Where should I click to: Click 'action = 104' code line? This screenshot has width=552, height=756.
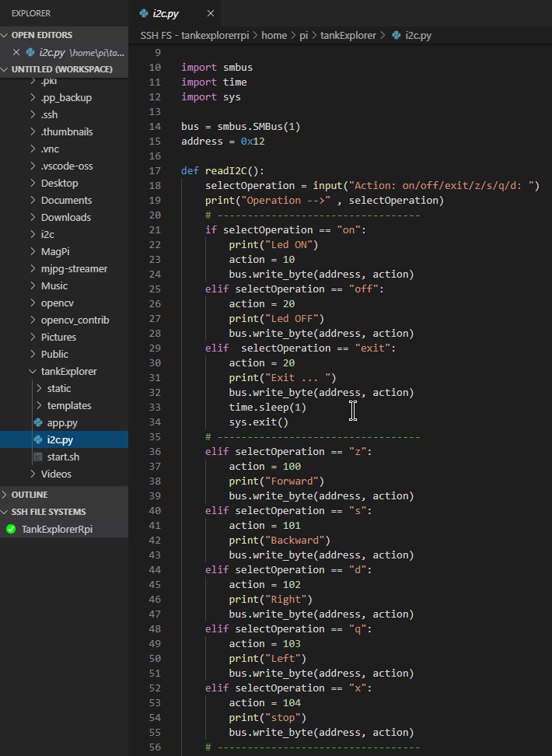(264, 703)
